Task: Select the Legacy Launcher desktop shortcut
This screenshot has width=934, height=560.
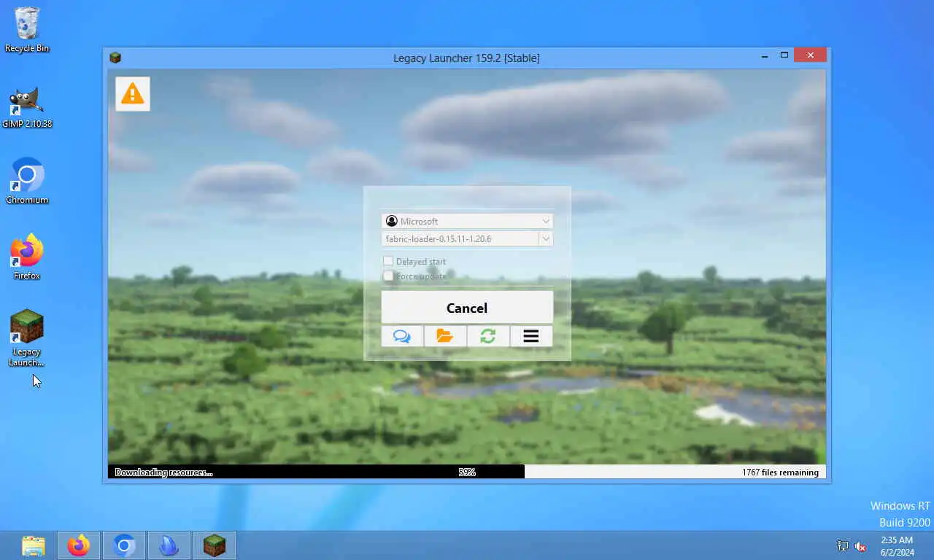Action: click(27, 338)
